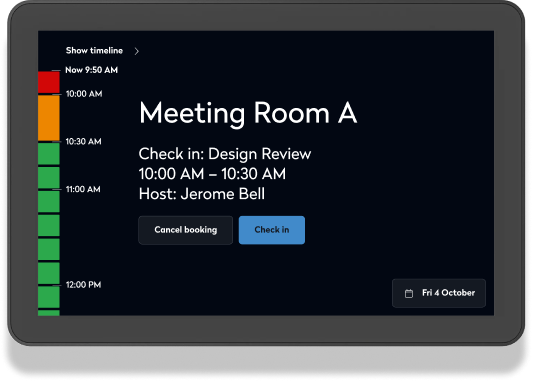Select the green block starting at 12:00 PM
Viewport: 533px width, 382px height.
49,297
